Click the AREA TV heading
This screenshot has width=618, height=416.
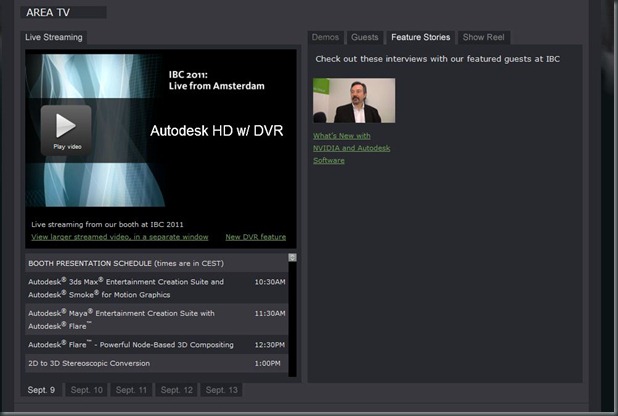pos(48,12)
